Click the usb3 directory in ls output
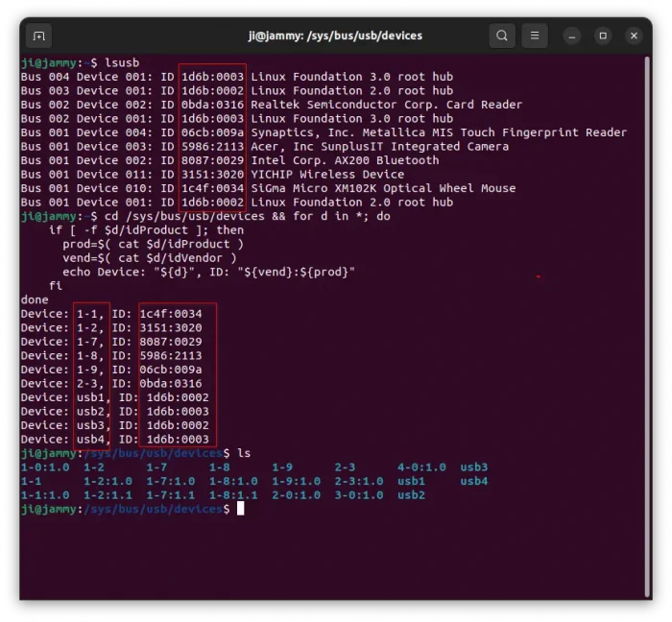 pyautogui.click(x=474, y=466)
